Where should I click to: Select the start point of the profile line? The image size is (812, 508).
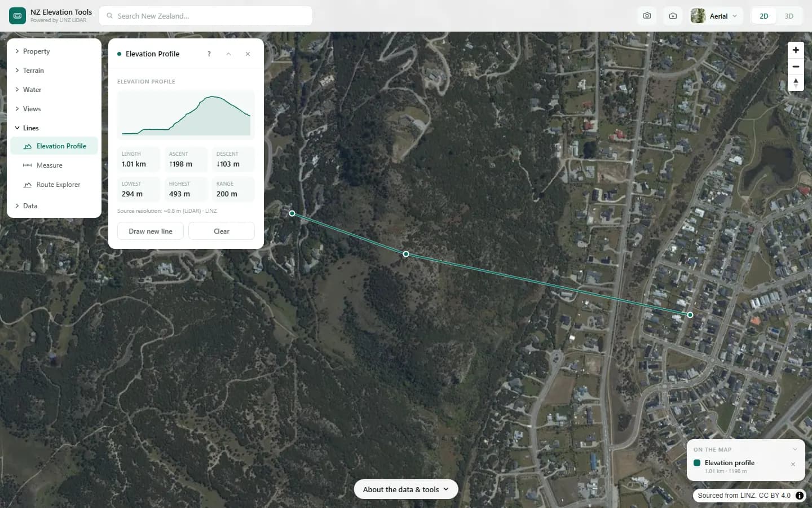[292, 213]
